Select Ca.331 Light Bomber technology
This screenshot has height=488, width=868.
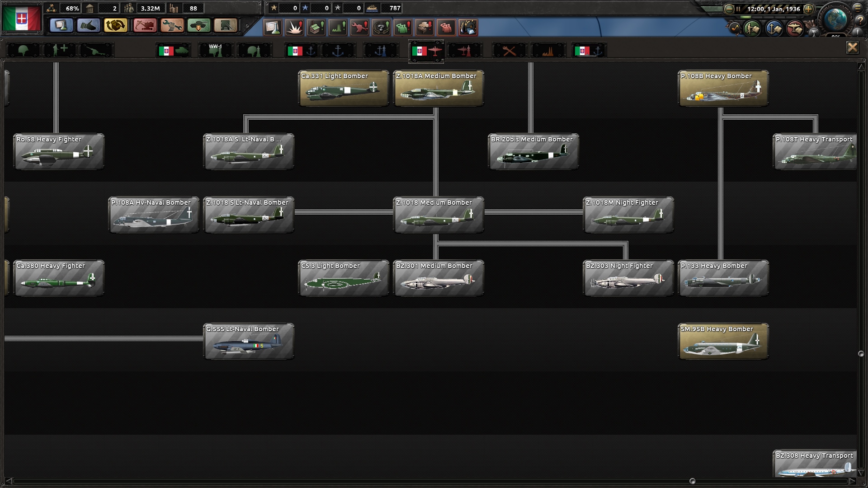344,88
